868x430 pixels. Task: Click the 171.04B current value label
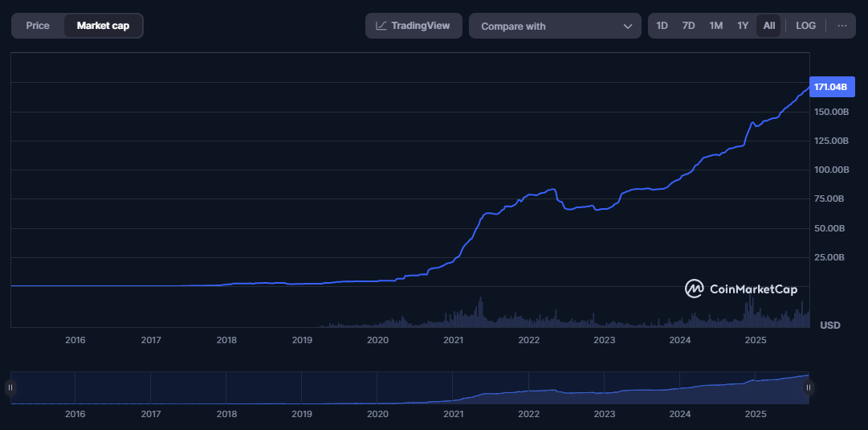(829, 87)
